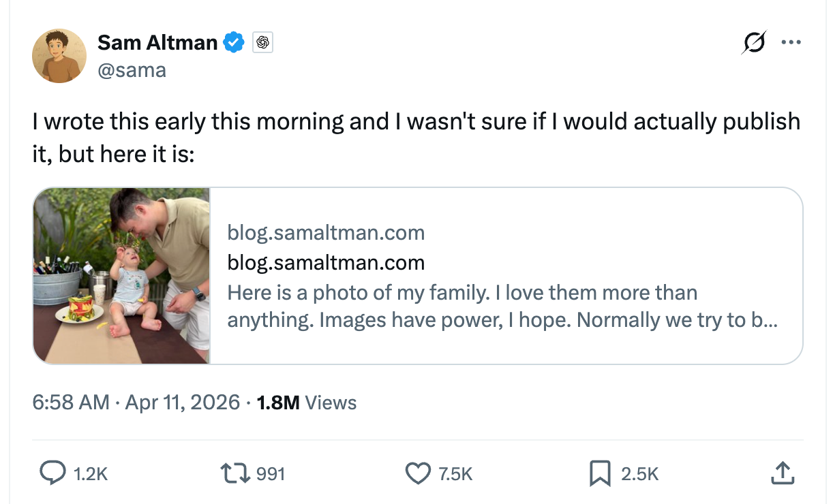Open Grok explain-this-post icon
This screenshot has width=833, height=504.
(754, 43)
